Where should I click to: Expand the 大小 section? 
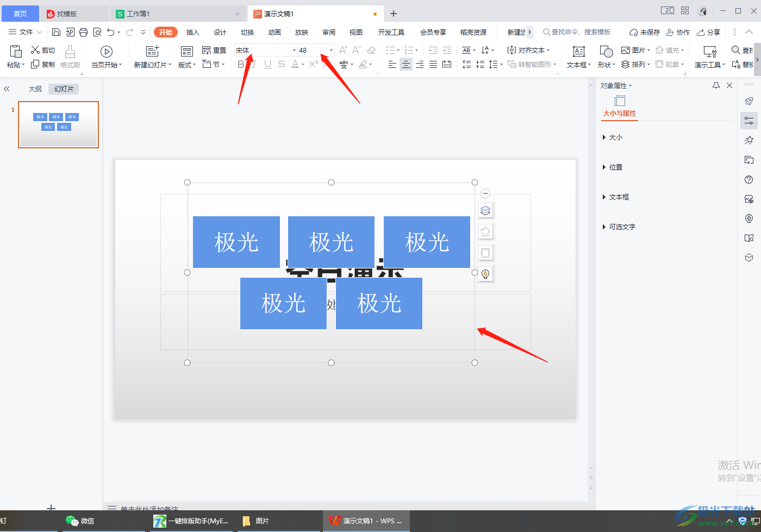[x=613, y=137]
